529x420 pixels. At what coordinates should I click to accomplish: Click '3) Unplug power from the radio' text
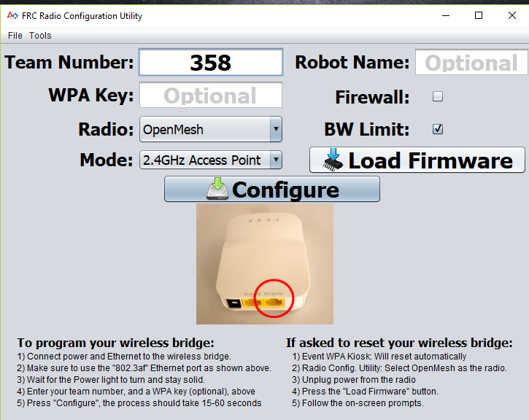[x=354, y=380]
